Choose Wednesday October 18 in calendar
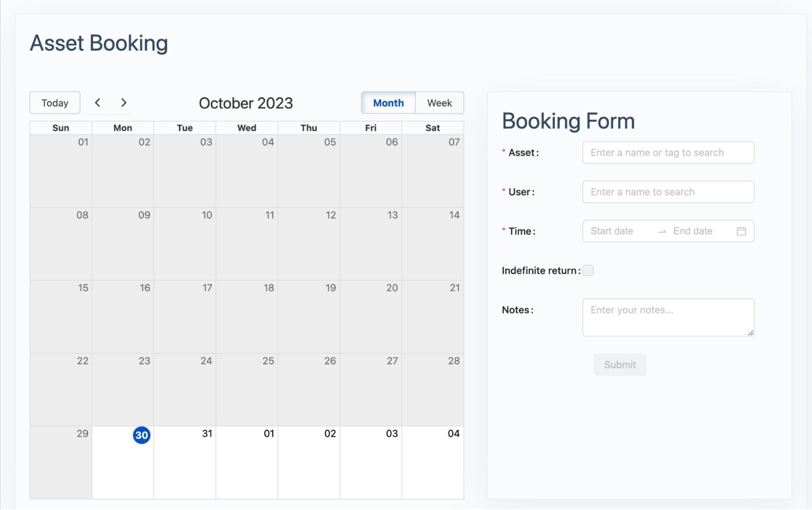Screen dimensions: 812x510 click(247, 317)
